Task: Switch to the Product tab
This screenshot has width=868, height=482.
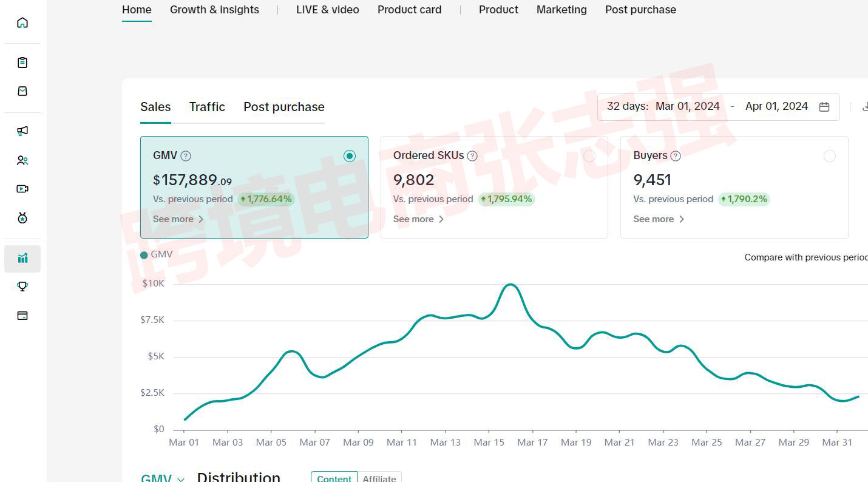Action: (x=499, y=10)
